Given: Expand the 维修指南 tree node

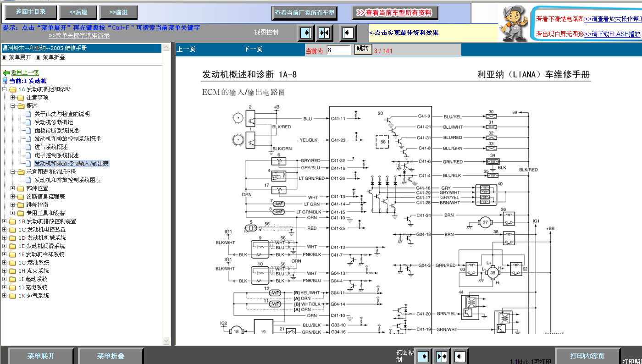Looking at the screenshot, I should [13, 205].
